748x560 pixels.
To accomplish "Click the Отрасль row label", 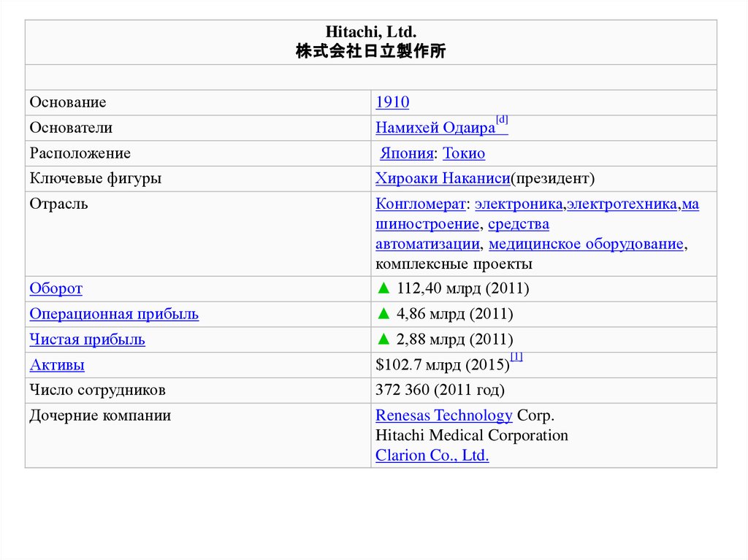I will [x=58, y=204].
